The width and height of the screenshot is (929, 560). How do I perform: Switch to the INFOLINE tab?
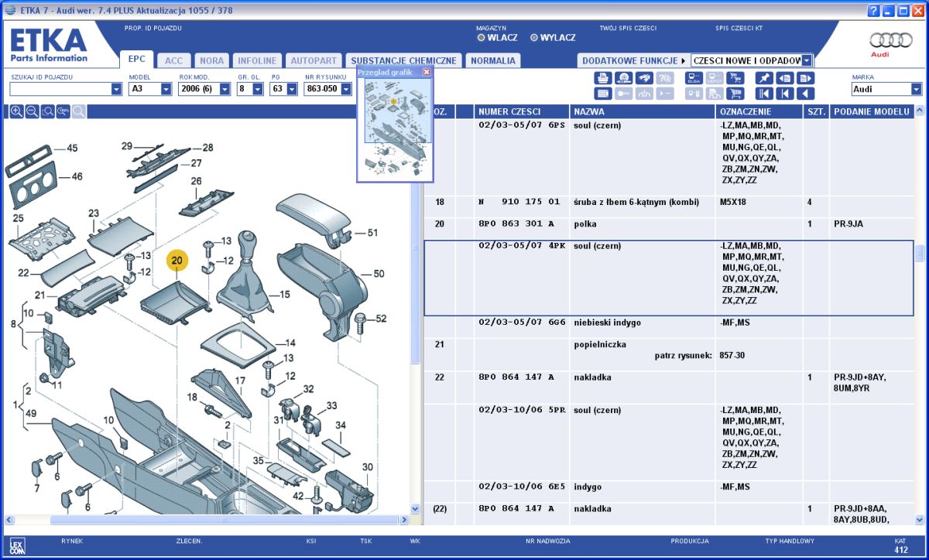point(257,60)
